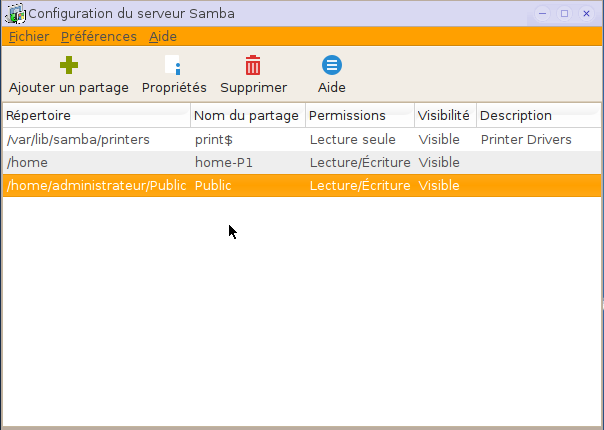Click Lecture/Écriture in the home-P1 row
Image resolution: width=604 pixels, height=430 pixels.
pos(360,163)
